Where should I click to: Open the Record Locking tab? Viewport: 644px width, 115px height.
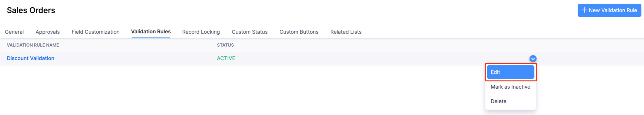pyautogui.click(x=201, y=32)
